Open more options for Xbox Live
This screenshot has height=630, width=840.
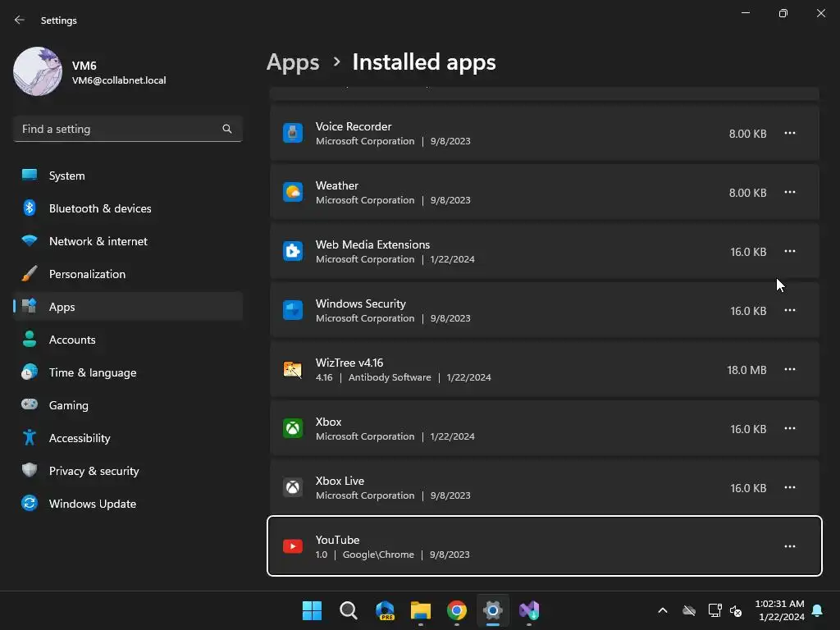coord(790,487)
